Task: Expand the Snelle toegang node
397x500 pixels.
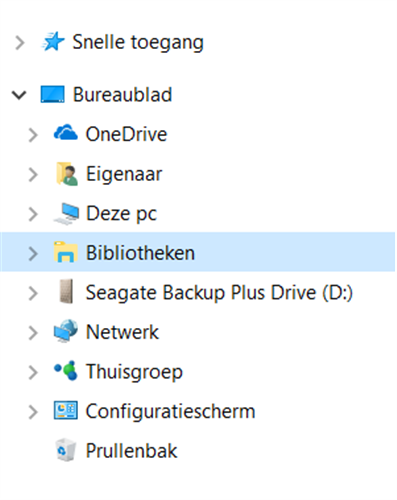Action: pos(20,43)
